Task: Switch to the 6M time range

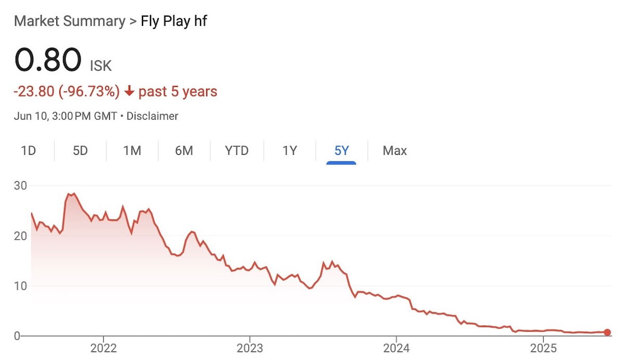Action: pos(184,151)
